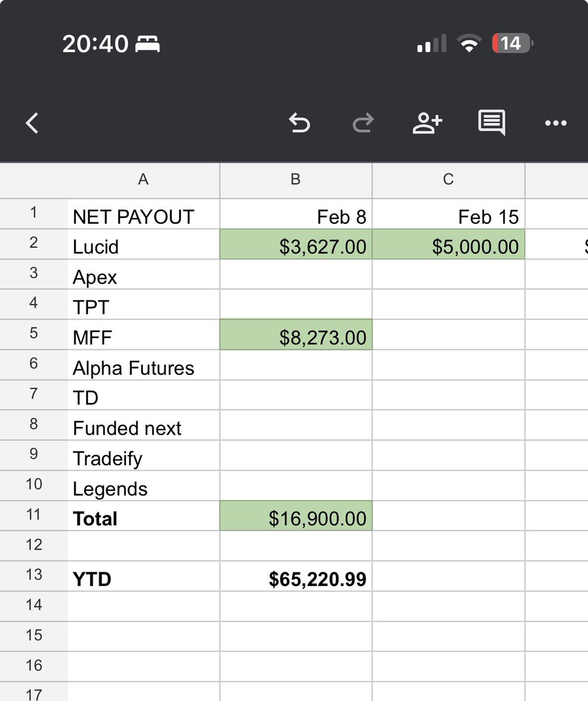
Task: Select the Apex row label
Action: pos(144,275)
